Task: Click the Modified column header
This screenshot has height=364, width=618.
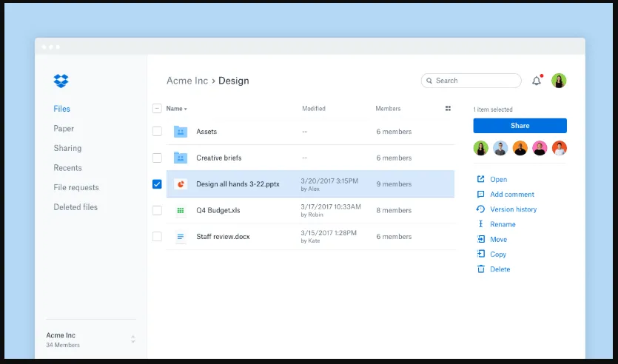Action: pos(314,108)
